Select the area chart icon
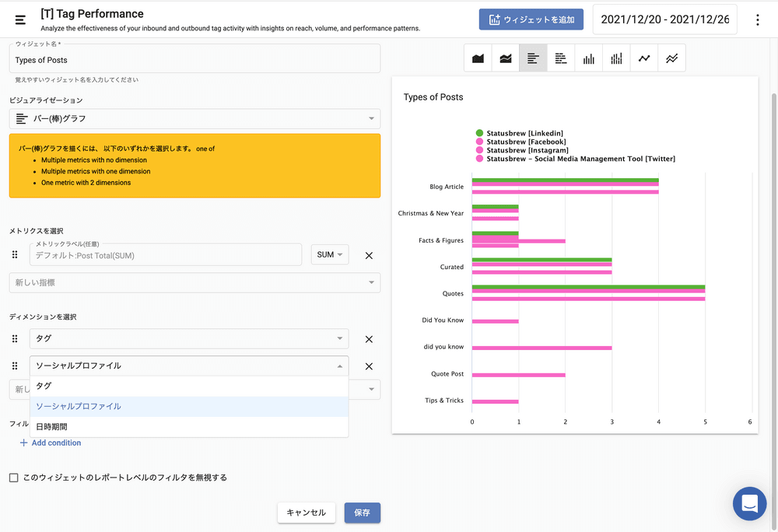Viewport: 778px width, 532px height. [478, 58]
